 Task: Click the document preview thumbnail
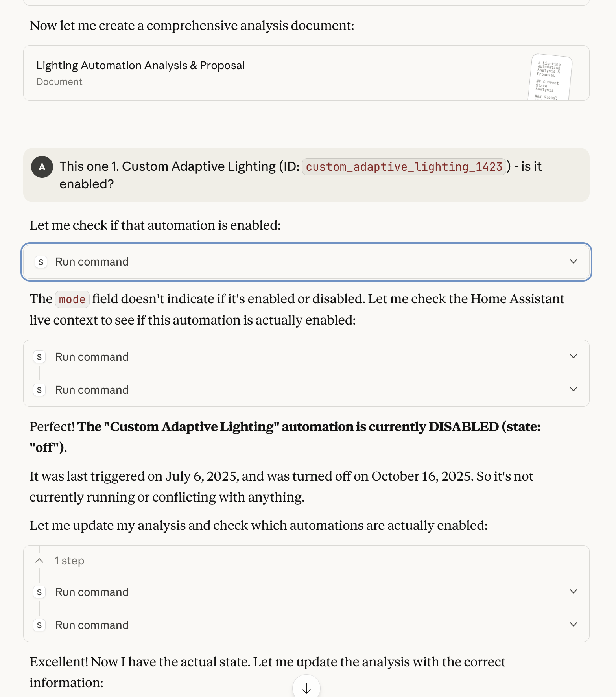pos(550,77)
